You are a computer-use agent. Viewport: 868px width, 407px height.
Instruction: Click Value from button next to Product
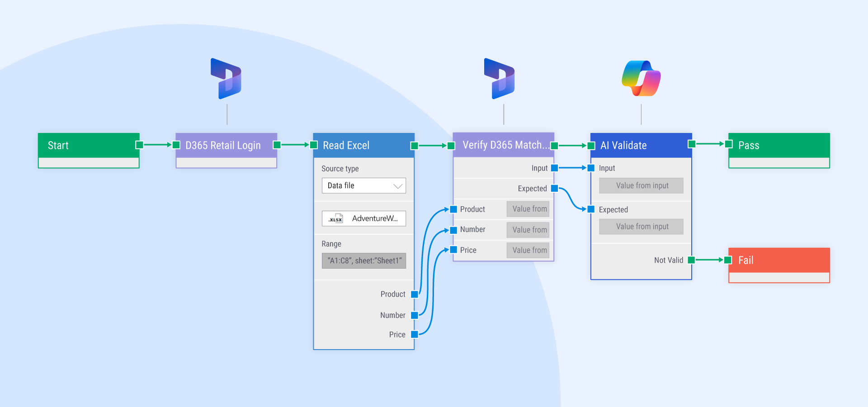tap(528, 208)
